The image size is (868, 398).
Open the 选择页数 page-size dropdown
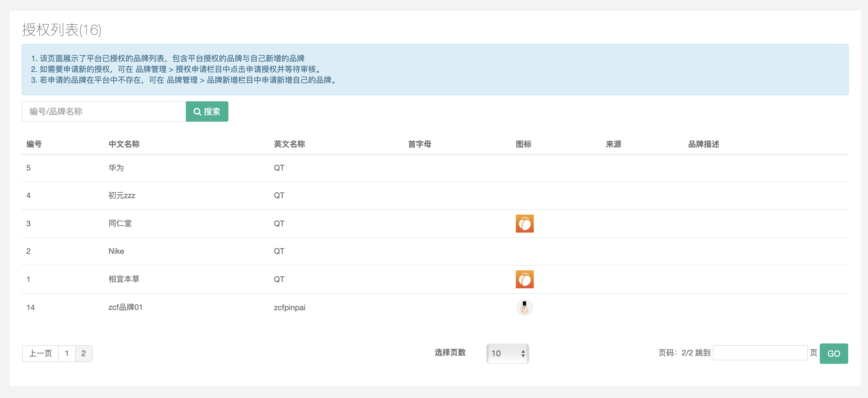pyautogui.click(x=507, y=353)
